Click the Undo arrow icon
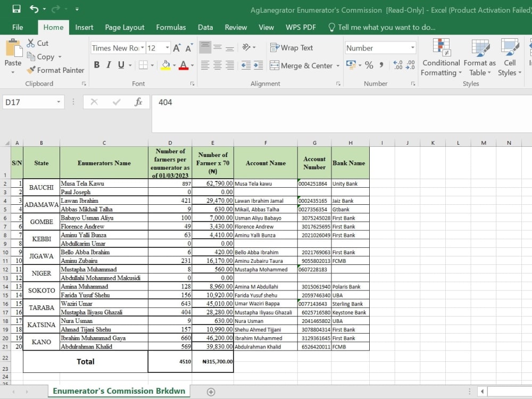Screen dimensions: 532x399 34,9
